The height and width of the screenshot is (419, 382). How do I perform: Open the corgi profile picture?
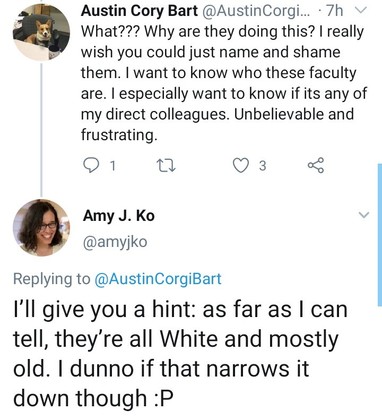pos(41,32)
